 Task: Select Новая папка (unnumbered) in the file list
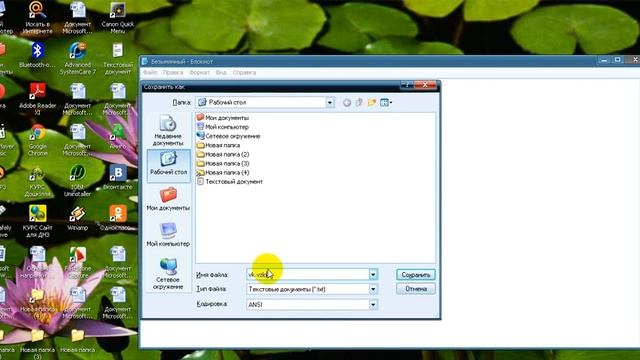coord(218,145)
